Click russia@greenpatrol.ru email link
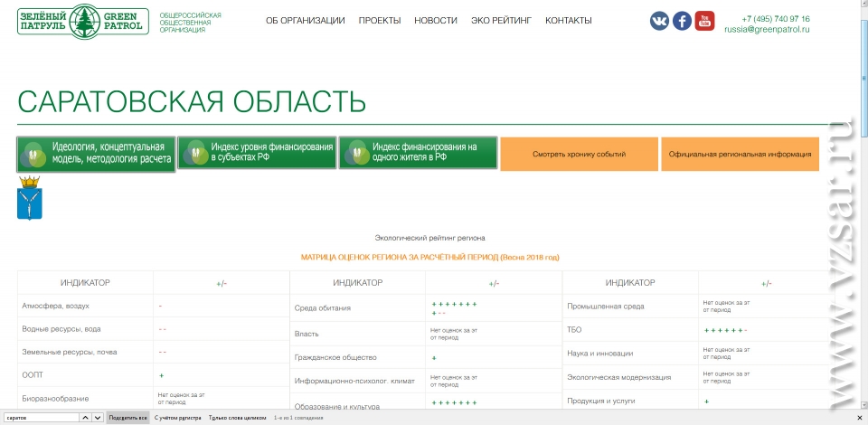868x425 pixels. [767, 30]
